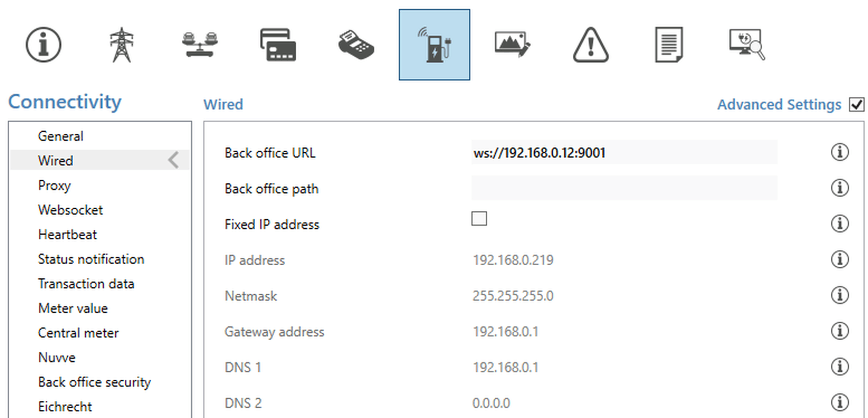Select the charging station connectivity icon
Image resolution: width=868 pixels, height=418 pixels.
click(435, 45)
